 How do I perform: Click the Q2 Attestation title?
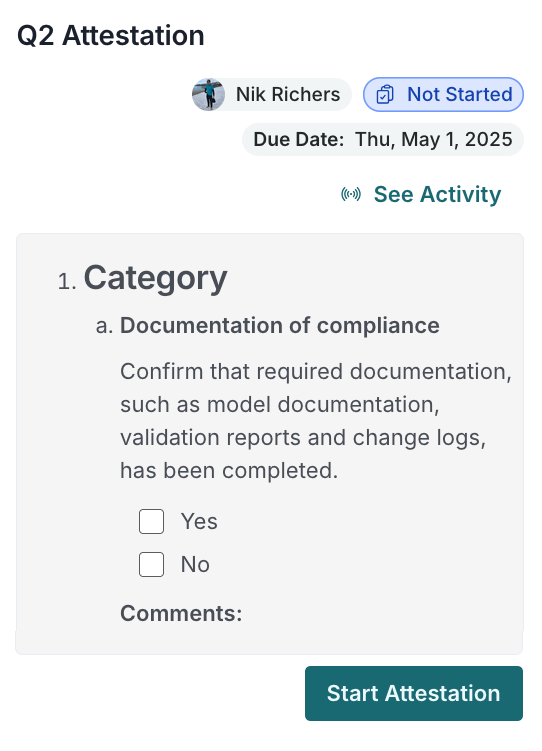coord(111,35)
